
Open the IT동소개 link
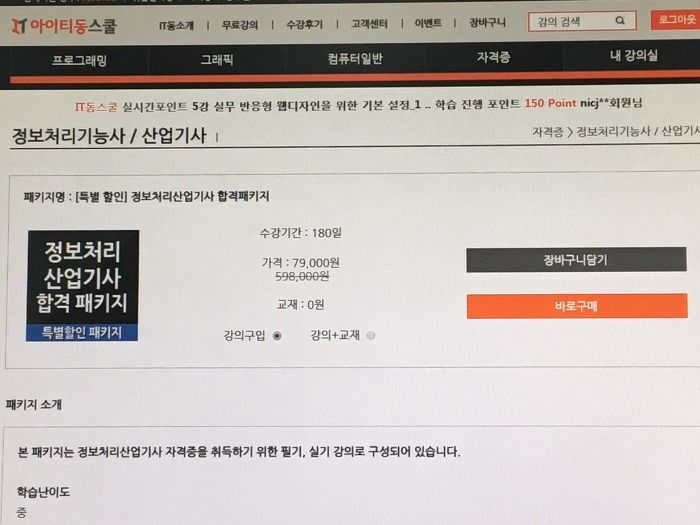(176, 25)
